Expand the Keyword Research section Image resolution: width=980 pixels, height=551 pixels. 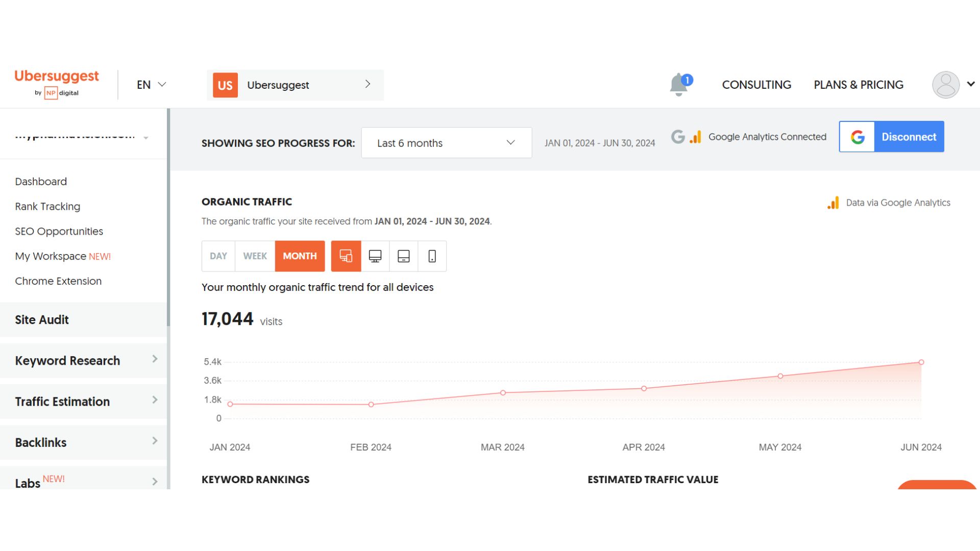coord(84,361)
